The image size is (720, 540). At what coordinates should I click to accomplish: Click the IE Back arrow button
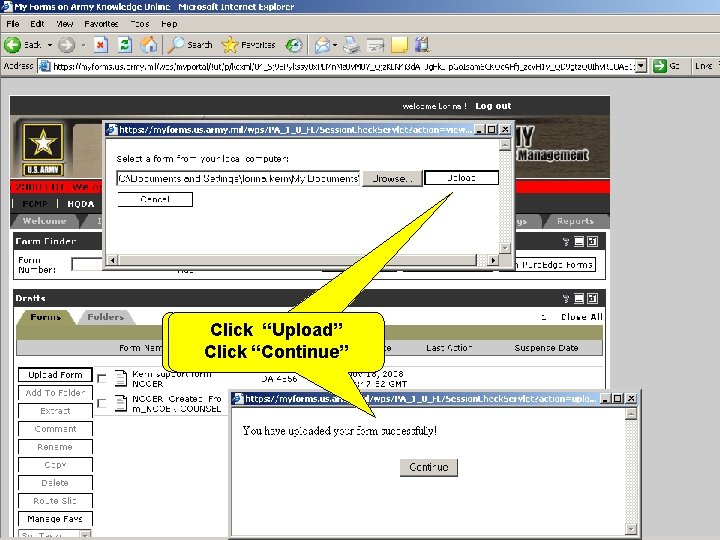tap(12, 45)
